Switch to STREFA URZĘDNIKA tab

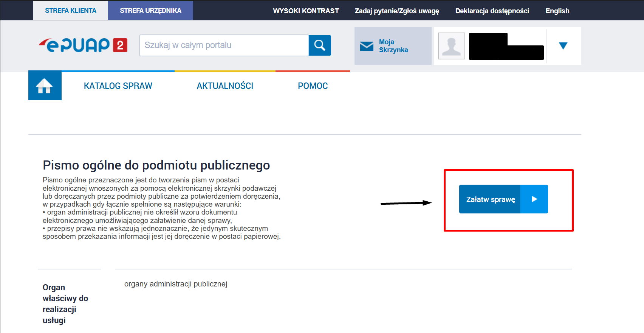(x=150, y=11)
